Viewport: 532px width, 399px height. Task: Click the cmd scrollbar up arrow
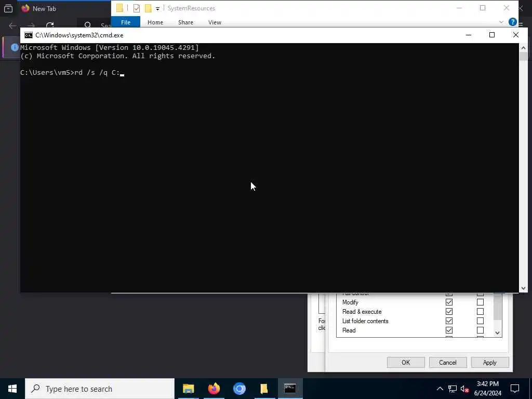click(523, 47)
